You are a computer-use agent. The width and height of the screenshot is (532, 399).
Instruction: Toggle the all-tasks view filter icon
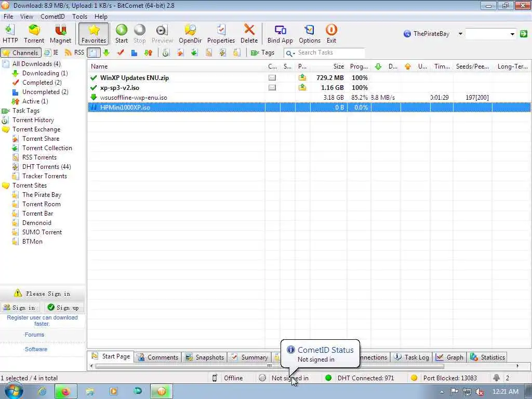(x=94, y=52)
